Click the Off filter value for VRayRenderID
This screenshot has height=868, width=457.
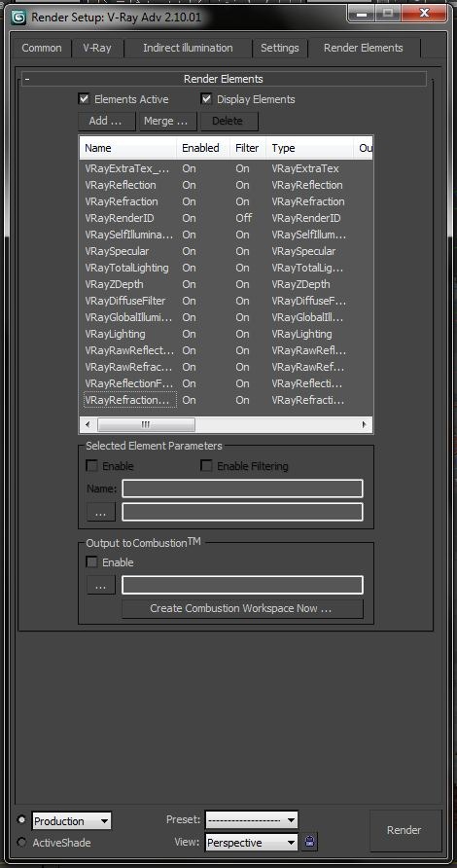click(x=243, y=218)
